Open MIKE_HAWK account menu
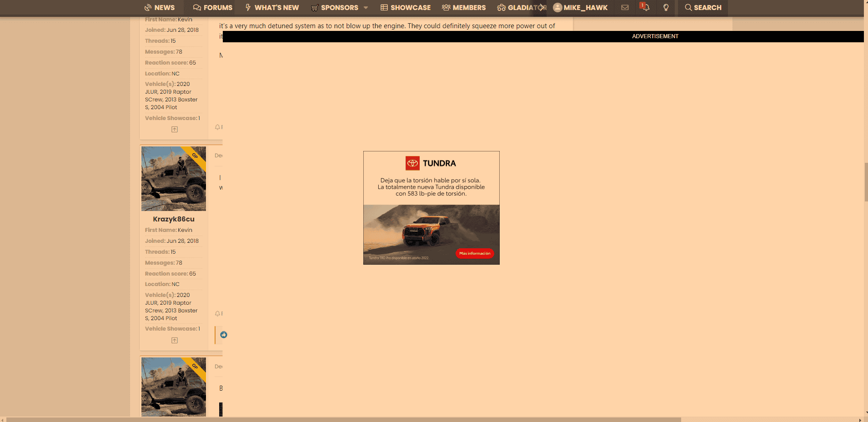The width and height of the screenshot is (868, 422). (580, 8)
